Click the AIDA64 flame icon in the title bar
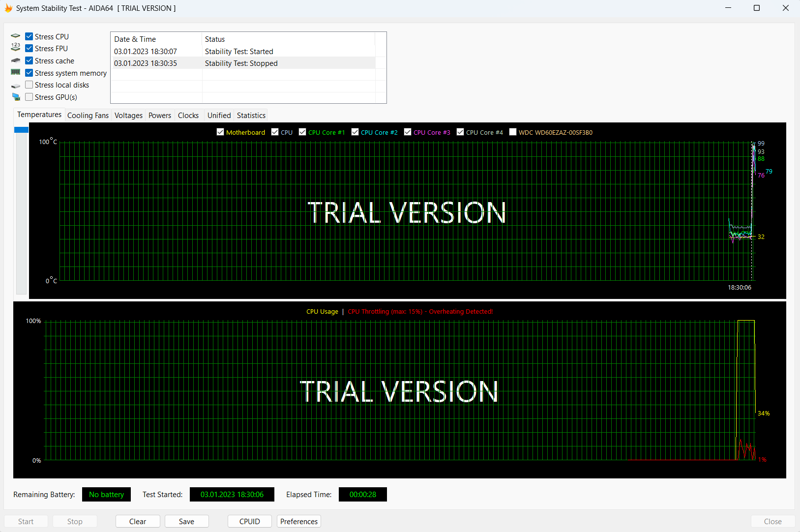This screenshot has width=800, height=532. click(8, 8)
